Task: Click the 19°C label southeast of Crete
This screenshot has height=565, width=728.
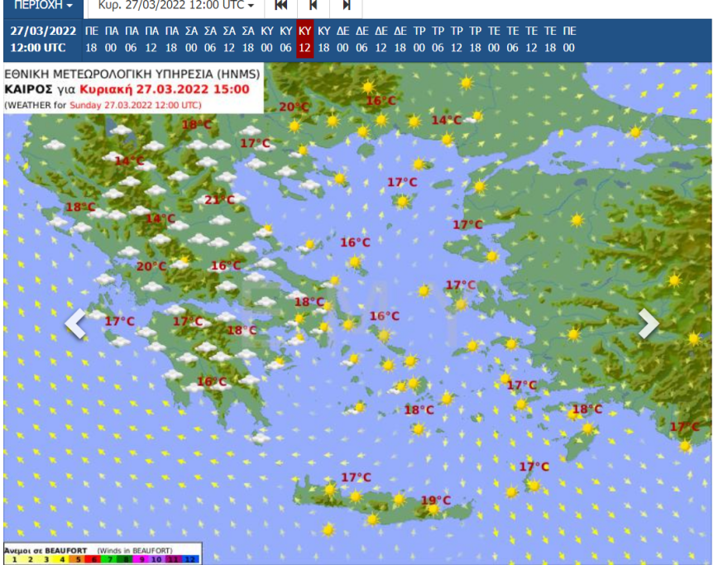Action: [x=436, y=498]
